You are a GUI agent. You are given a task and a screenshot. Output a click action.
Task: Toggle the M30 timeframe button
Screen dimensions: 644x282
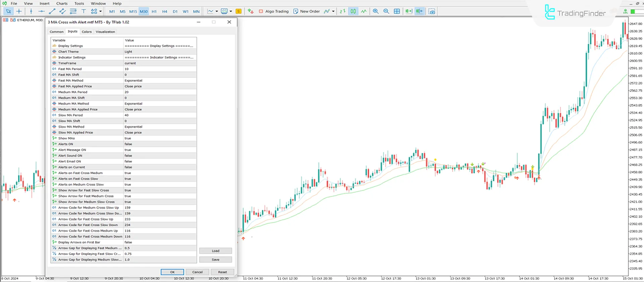144,11
